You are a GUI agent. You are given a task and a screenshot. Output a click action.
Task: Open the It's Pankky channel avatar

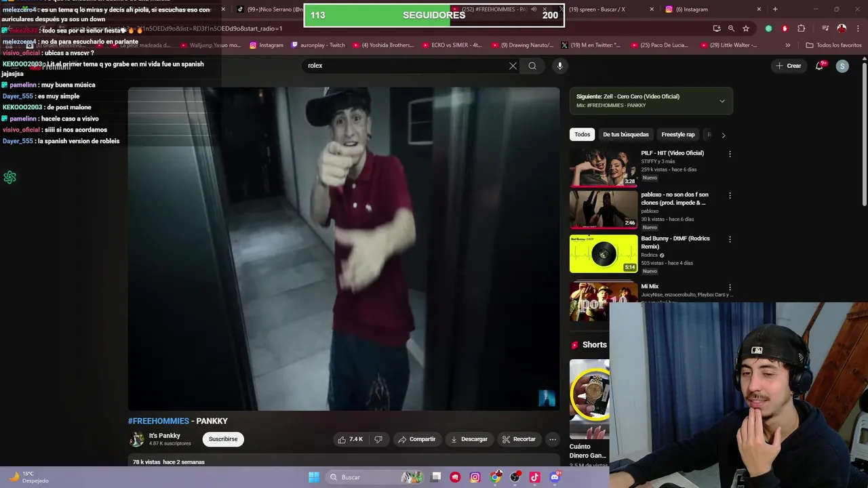coord(137,439)
